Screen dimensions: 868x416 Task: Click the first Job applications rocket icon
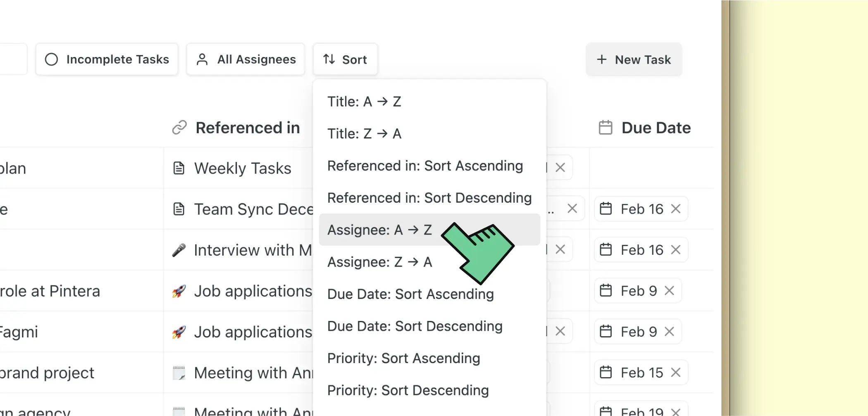coord(179,291)
